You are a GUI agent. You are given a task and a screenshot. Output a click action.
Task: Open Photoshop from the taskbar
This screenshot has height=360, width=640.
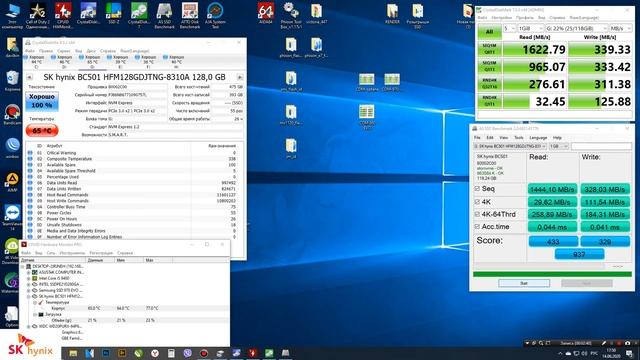106,353
